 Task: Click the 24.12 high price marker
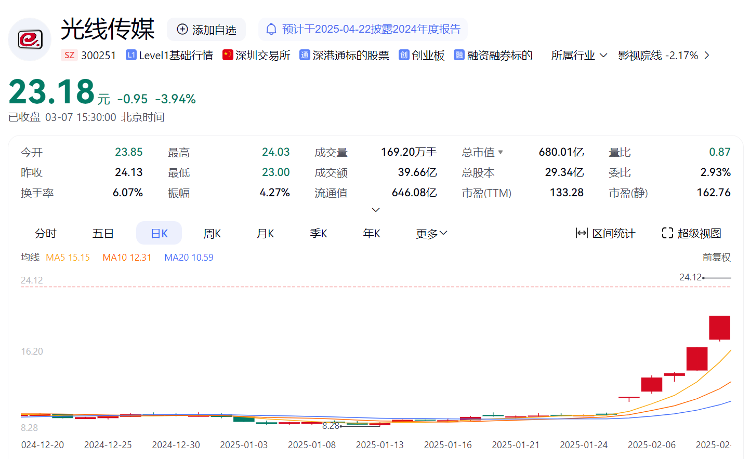[x=690, y=277]
